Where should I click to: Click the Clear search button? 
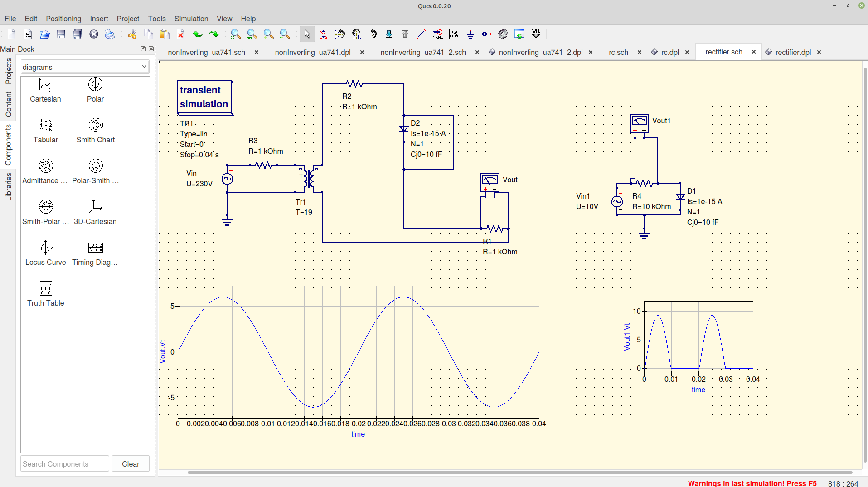pyautogui.click(x=131, y=464)
